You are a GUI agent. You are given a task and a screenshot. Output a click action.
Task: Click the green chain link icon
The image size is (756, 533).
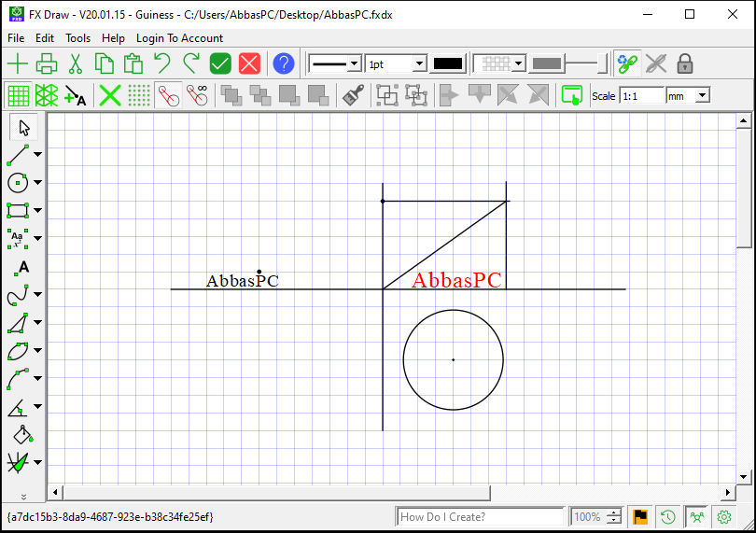tap(627, 63)
